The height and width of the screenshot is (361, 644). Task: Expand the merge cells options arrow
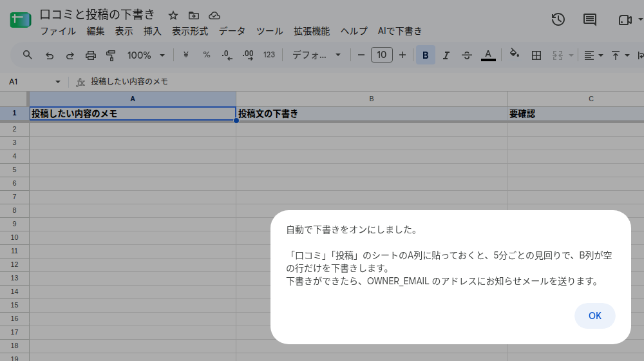point(571,55)
